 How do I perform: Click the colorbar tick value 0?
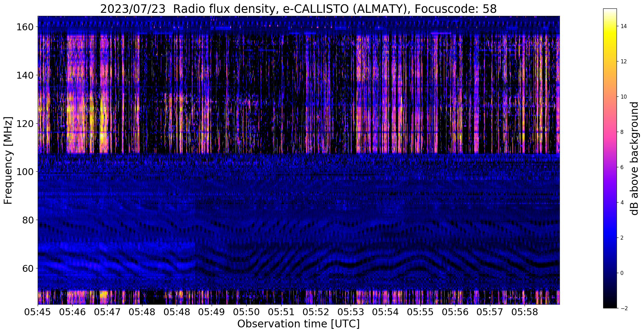tap(622, 273)
